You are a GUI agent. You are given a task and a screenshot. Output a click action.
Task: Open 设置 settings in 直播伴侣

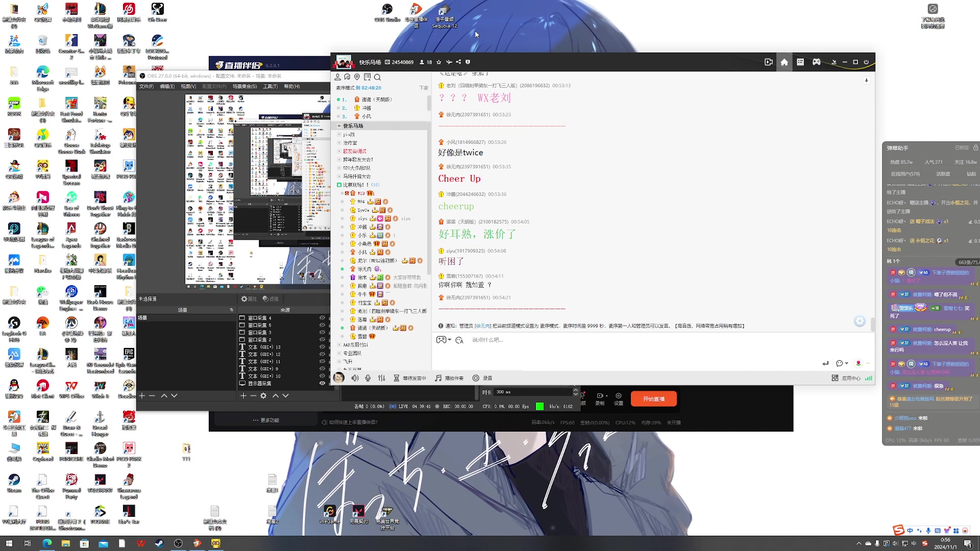pos(619,399)
